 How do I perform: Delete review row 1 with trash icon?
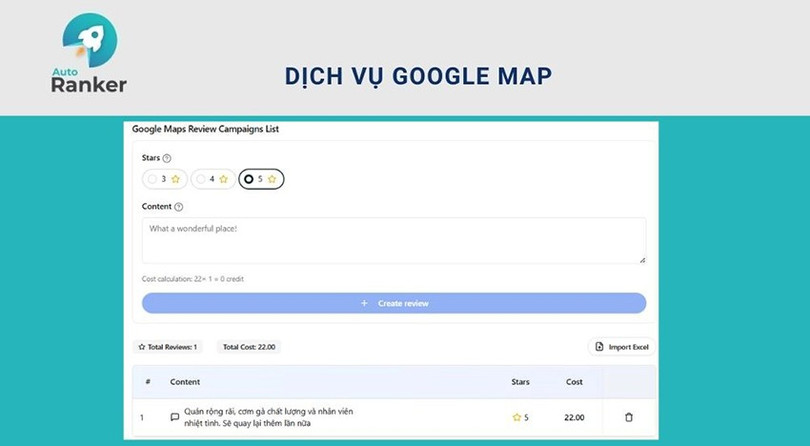628,417
